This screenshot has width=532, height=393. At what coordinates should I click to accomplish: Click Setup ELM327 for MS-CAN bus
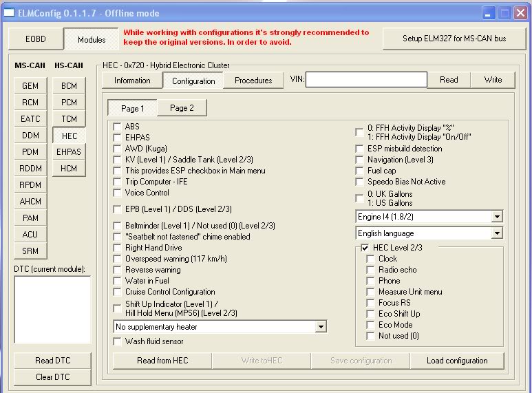(x=454, y=39)
